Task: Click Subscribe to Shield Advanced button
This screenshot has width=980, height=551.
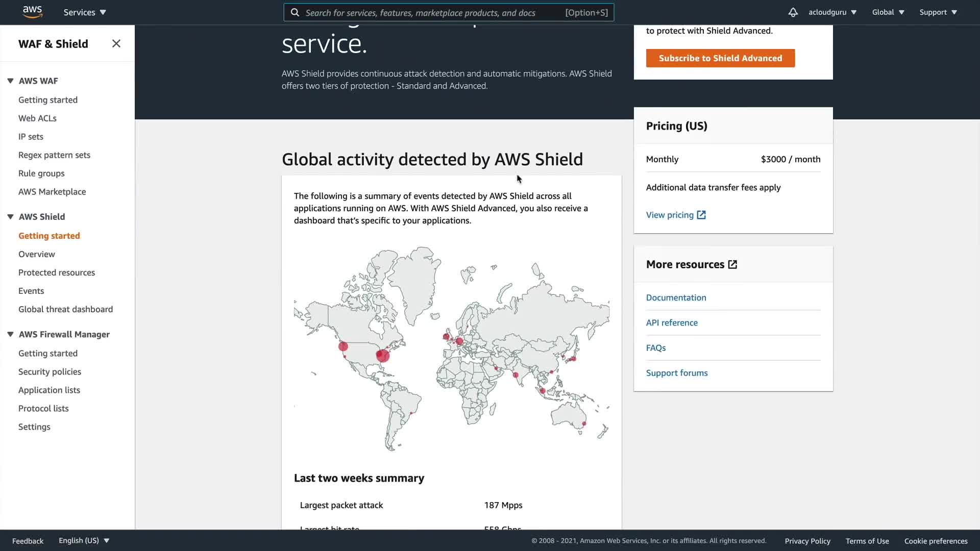Action: point(720,58)
